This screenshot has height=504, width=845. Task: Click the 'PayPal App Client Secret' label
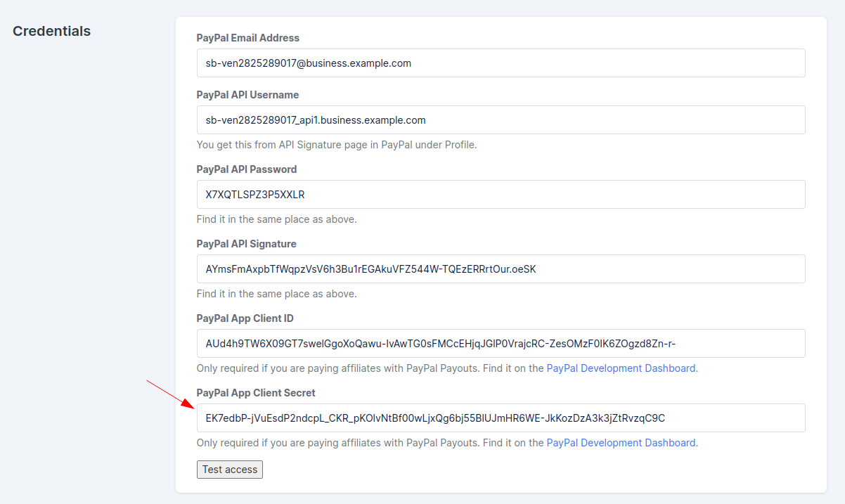coord(256,393)
